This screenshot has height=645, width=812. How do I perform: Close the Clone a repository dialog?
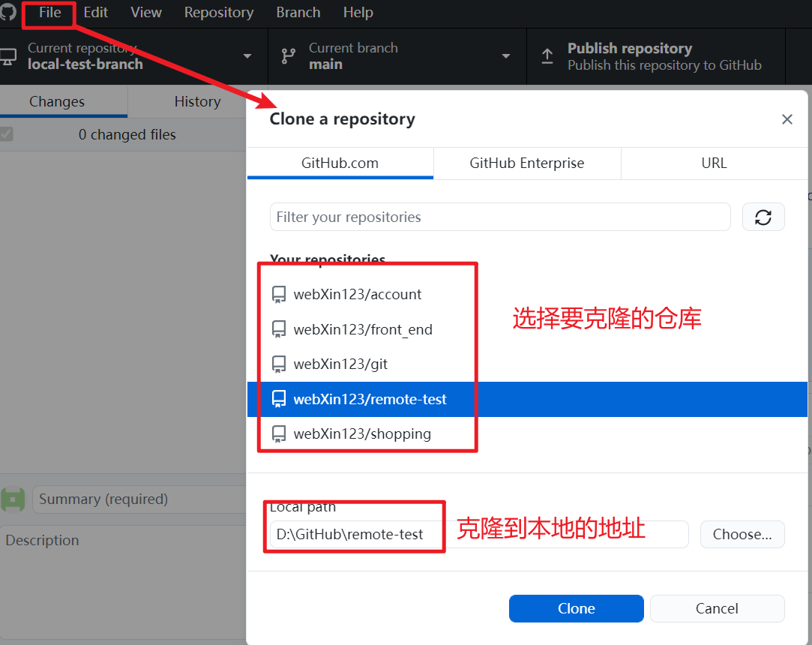[787, 119]
